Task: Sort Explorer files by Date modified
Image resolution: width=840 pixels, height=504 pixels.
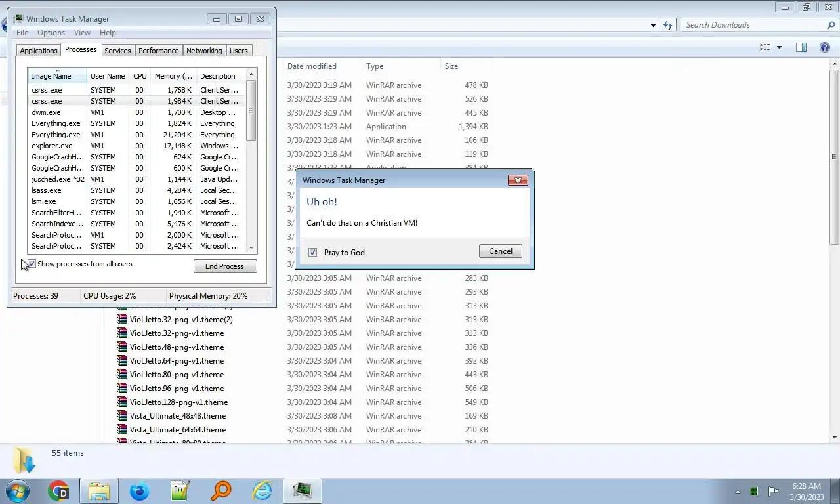Action: 322,66
